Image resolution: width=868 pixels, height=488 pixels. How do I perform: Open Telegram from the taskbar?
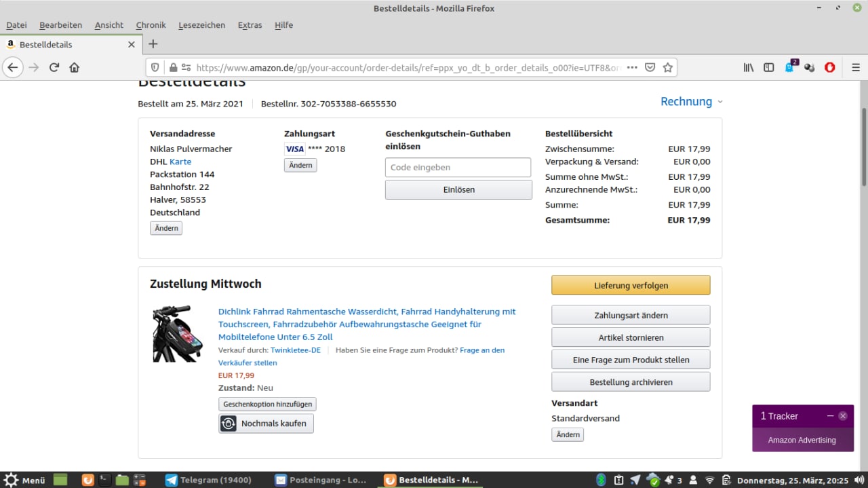pos(208,480)
